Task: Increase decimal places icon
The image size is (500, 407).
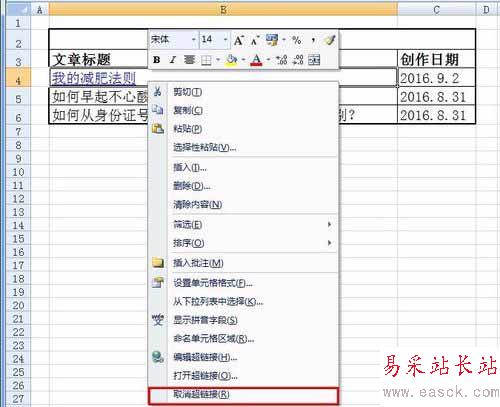Action: (282, 60)
